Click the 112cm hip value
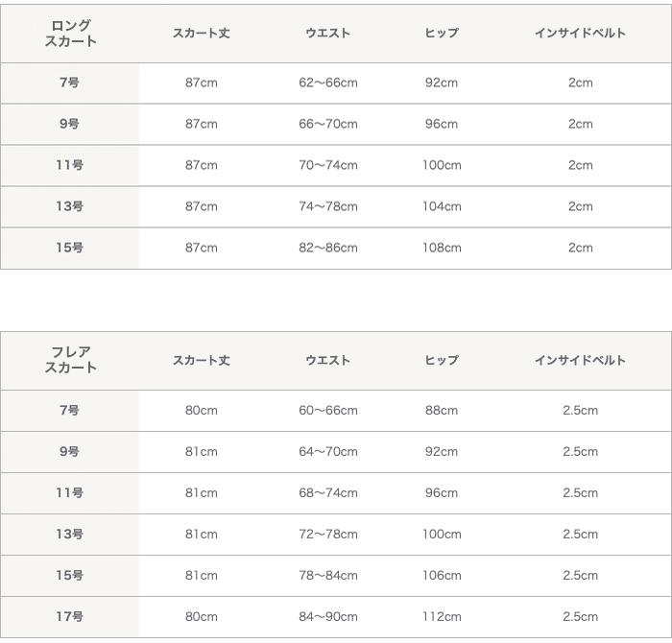Image resolution: width=672 pixels, height=643 pixels. (x=442, y=617)
